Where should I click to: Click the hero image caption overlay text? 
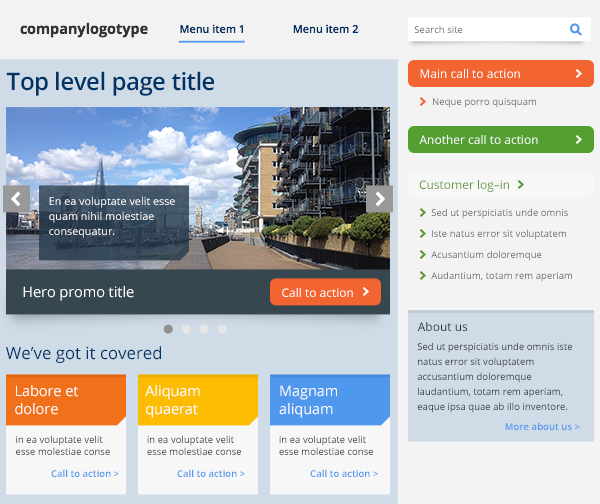[112, 216]
